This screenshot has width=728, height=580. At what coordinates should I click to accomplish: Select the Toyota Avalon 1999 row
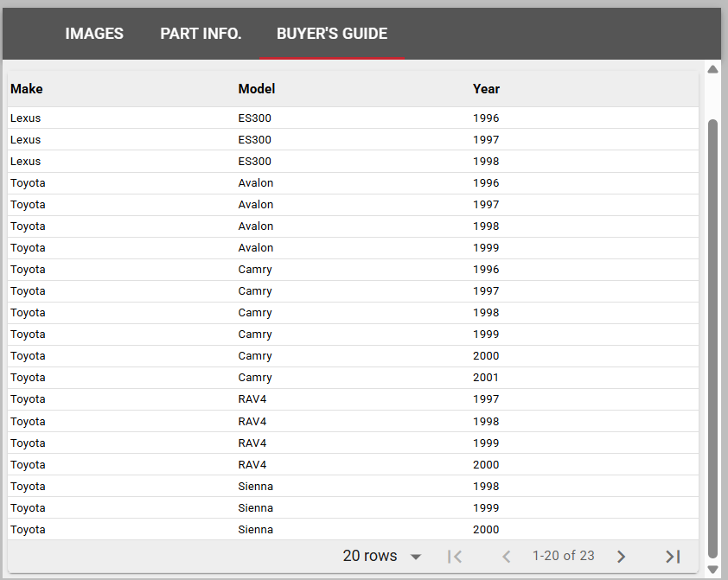(353, 248)
